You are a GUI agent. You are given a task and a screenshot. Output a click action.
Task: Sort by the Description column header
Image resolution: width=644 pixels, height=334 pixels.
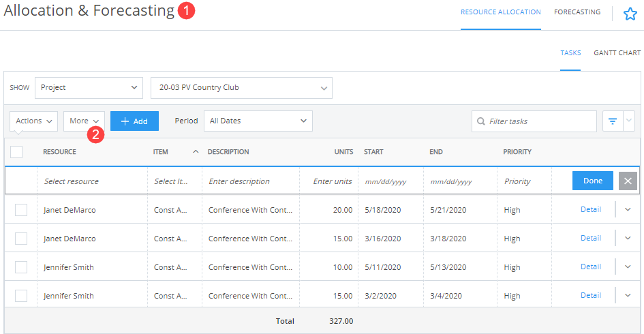point(228,152)
